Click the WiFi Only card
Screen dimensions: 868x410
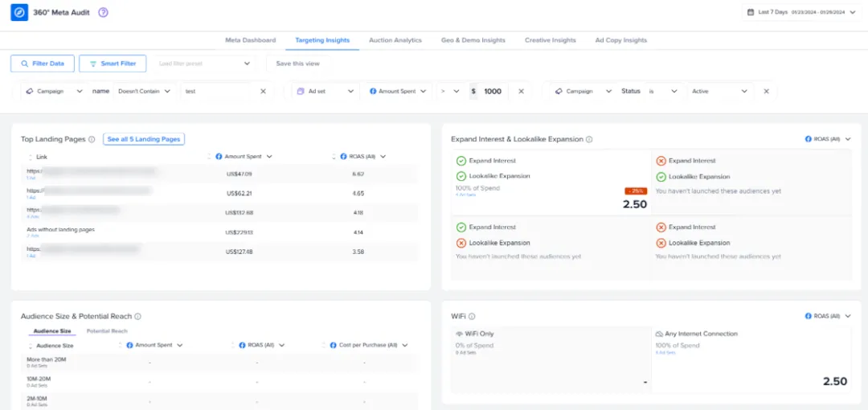click(x=551, y=359)
